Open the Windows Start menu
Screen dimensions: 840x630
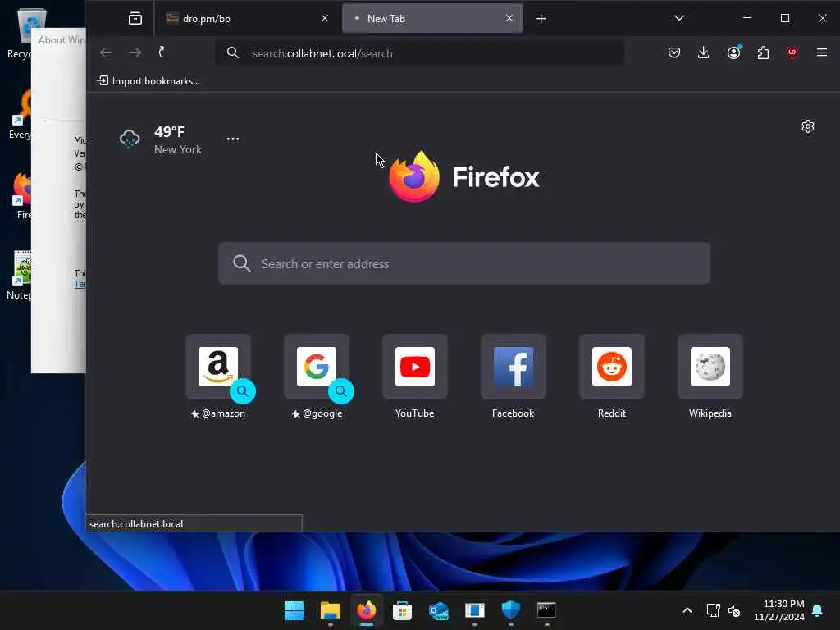pyautogui.click(x=294, y=610)
